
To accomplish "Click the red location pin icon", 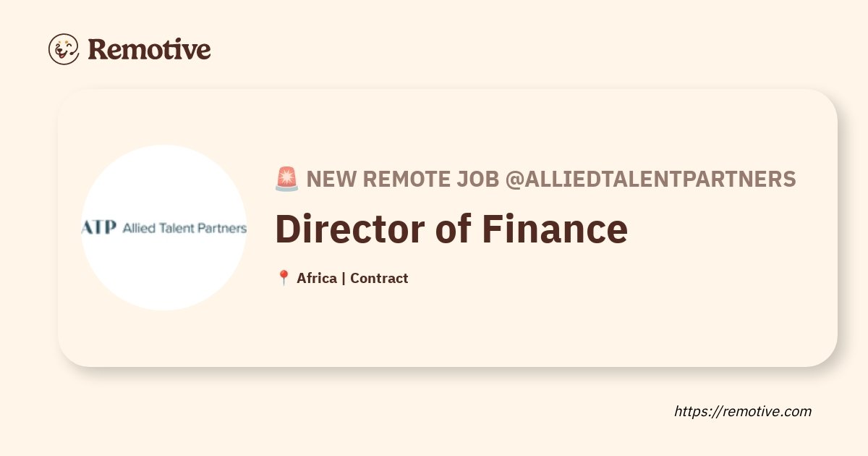I will (x=284, y=278).
